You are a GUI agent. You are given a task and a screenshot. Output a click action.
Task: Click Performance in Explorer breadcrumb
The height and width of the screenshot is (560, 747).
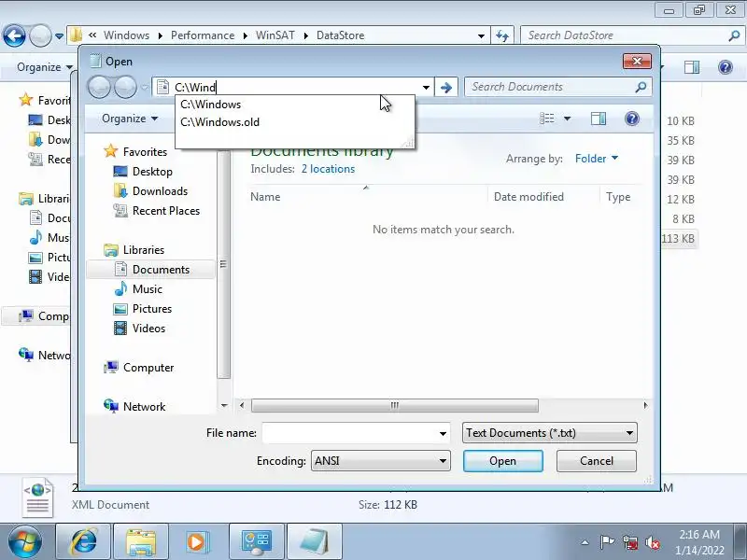pyautogui.click(x=203, y=35)
